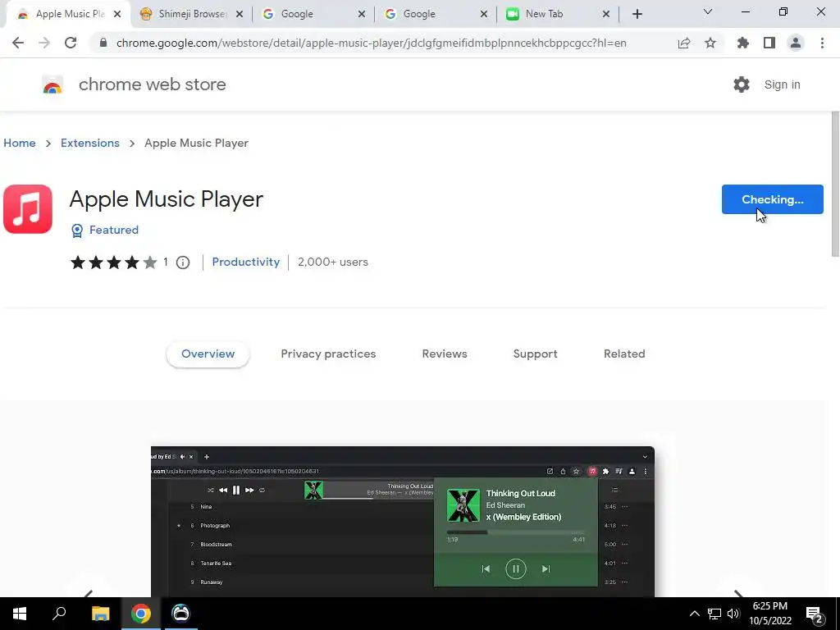840x630 pixels.
Task: Open the Support tab
Action: click(535, 354)
